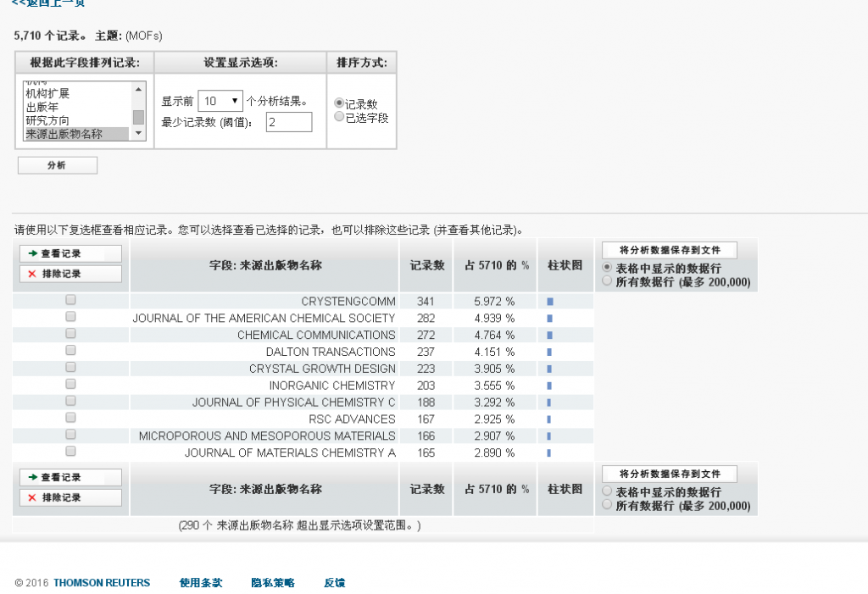The width and height of the screenshot is (868, 594).
Task: Click the 分析 button
Action: tap(57, 165)
